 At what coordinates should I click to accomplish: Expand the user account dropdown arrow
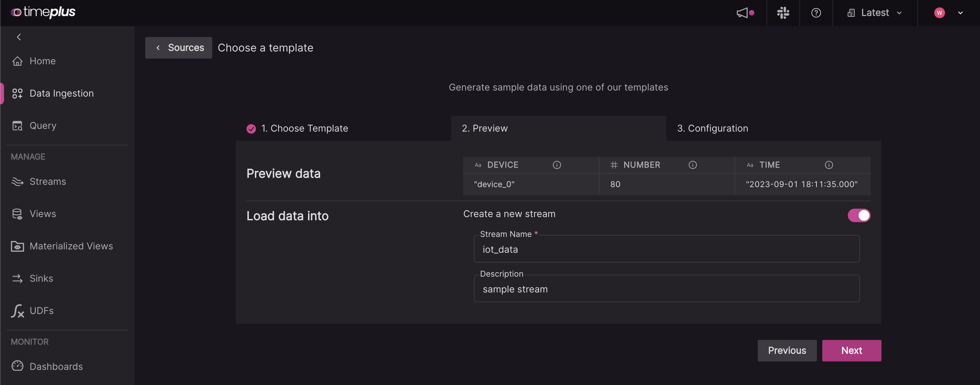[960, 13]
